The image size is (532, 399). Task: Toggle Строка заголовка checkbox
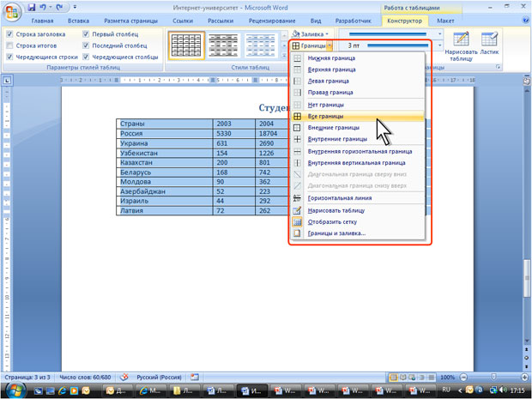pos(9,34)
